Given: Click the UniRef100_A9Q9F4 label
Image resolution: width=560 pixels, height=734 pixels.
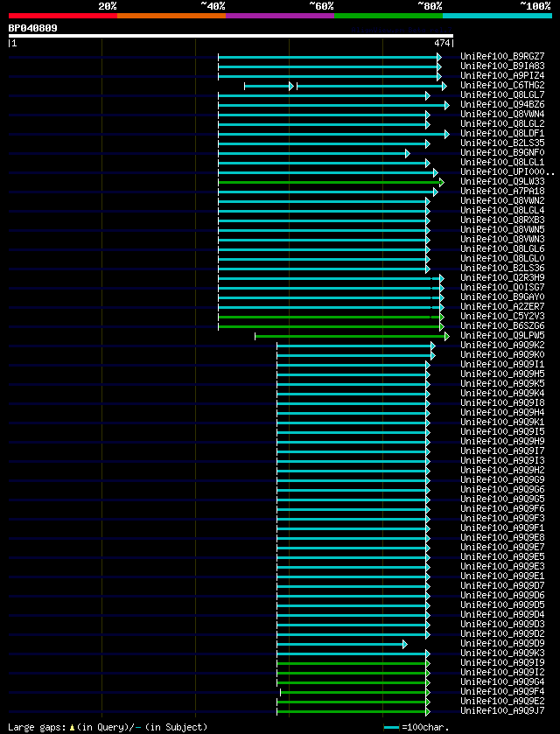Looking at the screenshot, I should [x=502, y=691].
